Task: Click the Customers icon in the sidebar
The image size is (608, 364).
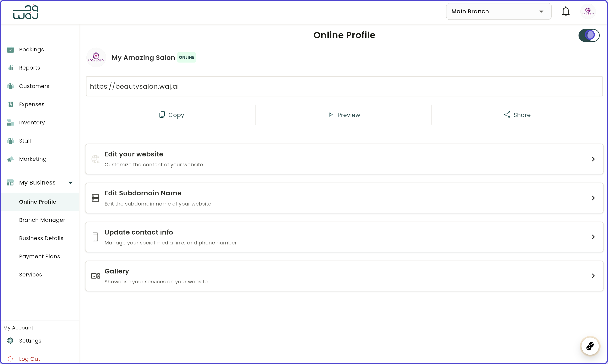Action: pos(10,86)
